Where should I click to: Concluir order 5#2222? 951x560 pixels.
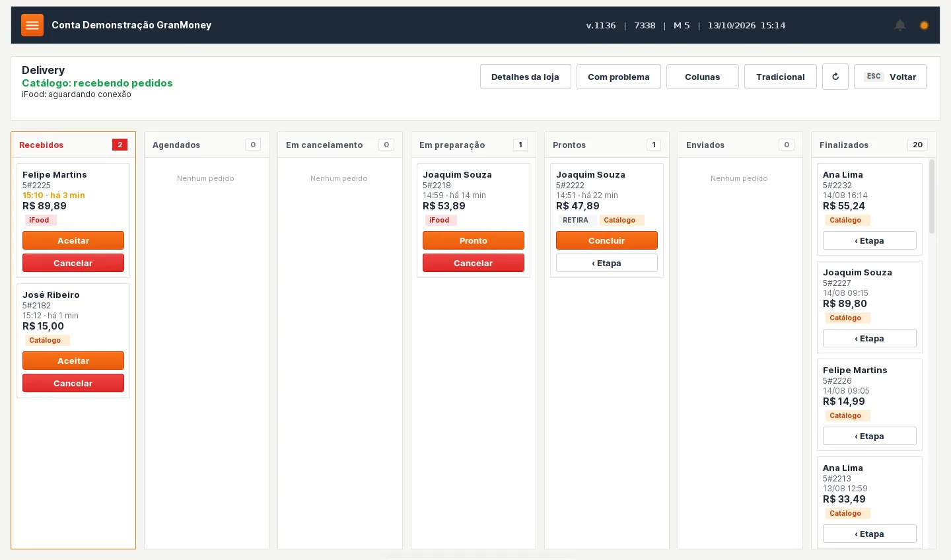coord(607,240)
